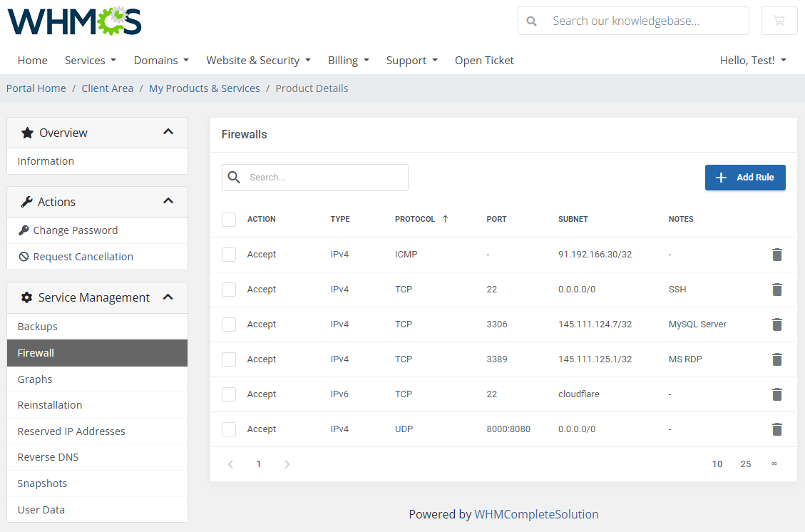Image resolution: width=805 pixels, height=532 pixels.
Task: Open the Services dropdown menu
Action: tap(90, 61)
